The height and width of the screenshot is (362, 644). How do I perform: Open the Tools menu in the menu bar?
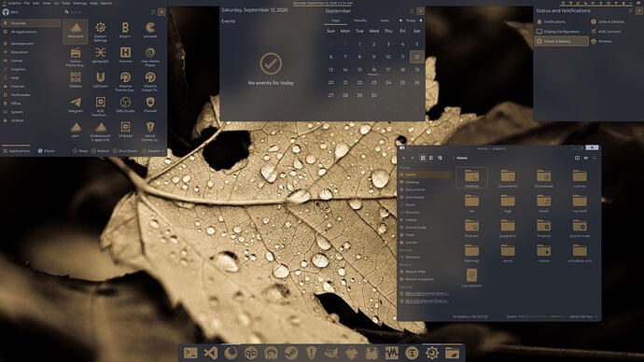point(66,3)
